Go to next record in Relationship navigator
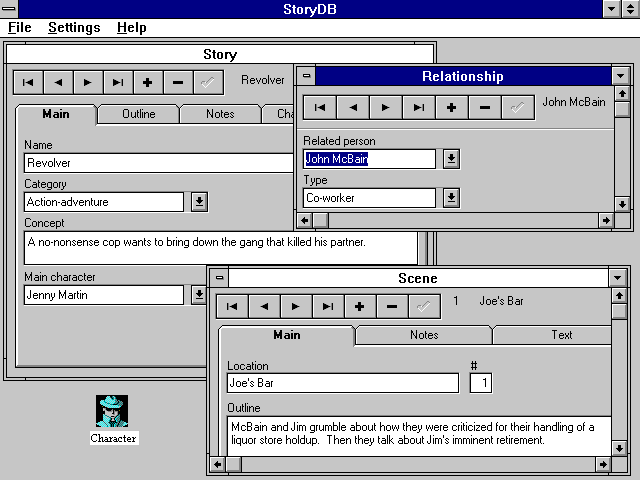This screenshot has height=480, width=640. tap(385, 107)
